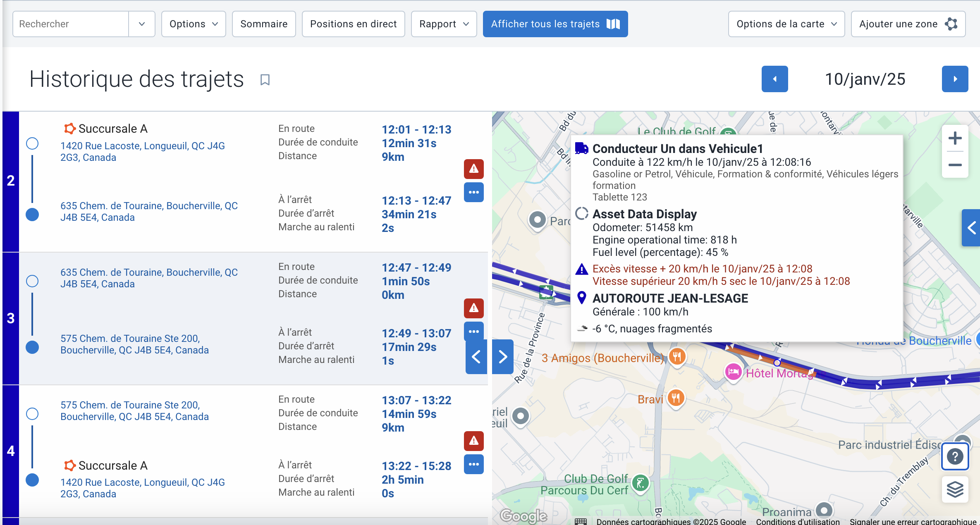The height and width of the screenshot is (525, 980).
Task: Expand the right side map panel
Action: click(x=971, y=228)
